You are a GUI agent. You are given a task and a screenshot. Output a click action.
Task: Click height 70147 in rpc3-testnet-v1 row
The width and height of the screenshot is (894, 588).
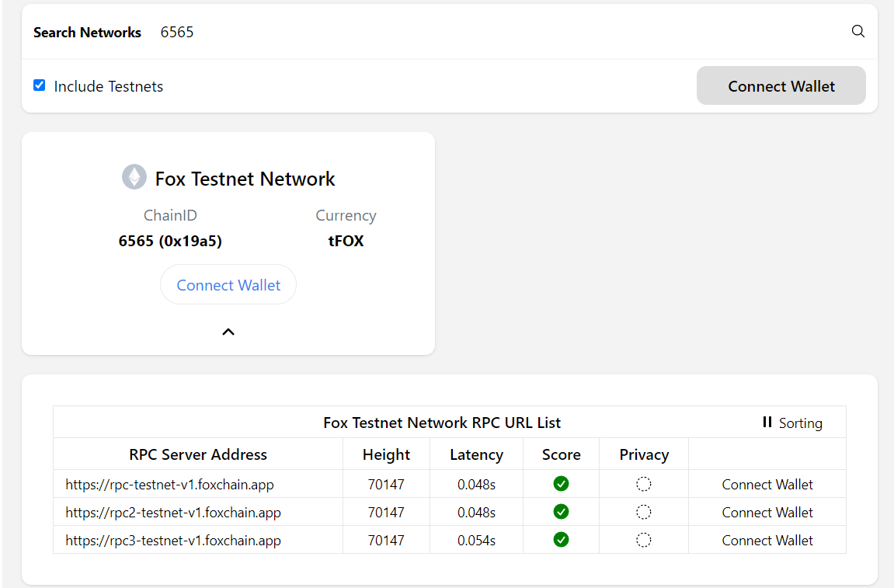click(386, 540)
